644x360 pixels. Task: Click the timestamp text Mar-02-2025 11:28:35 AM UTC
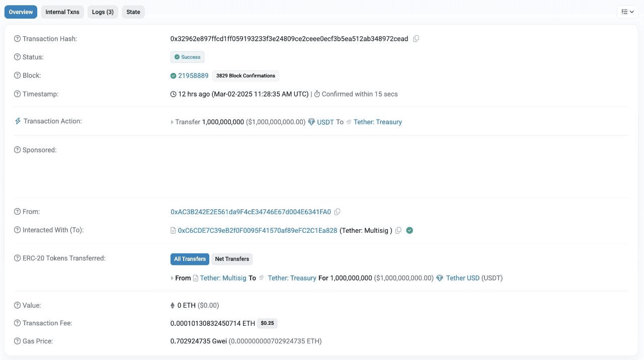[260, 94]
